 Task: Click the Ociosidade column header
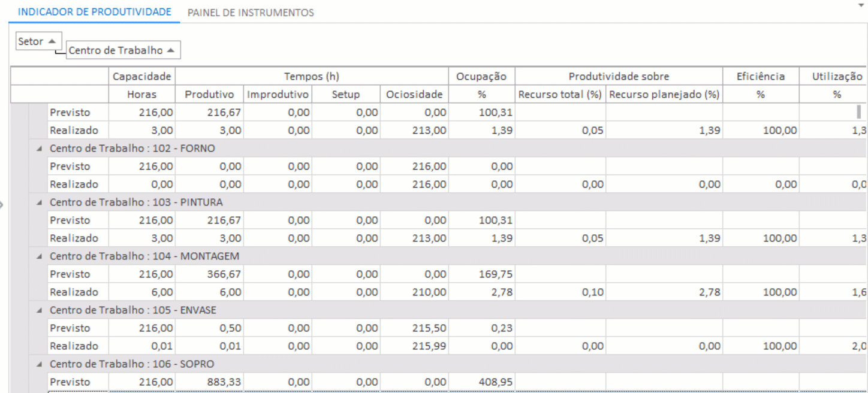click(414, 94)
